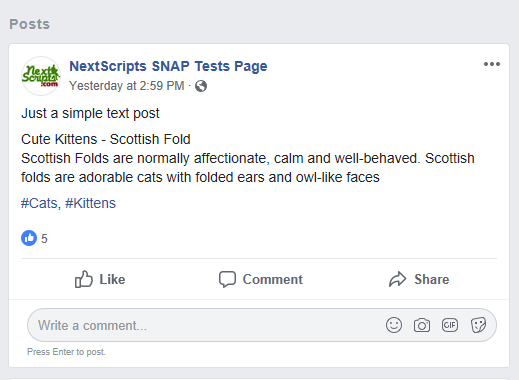View the 5 reactions count

coord(44,239)
